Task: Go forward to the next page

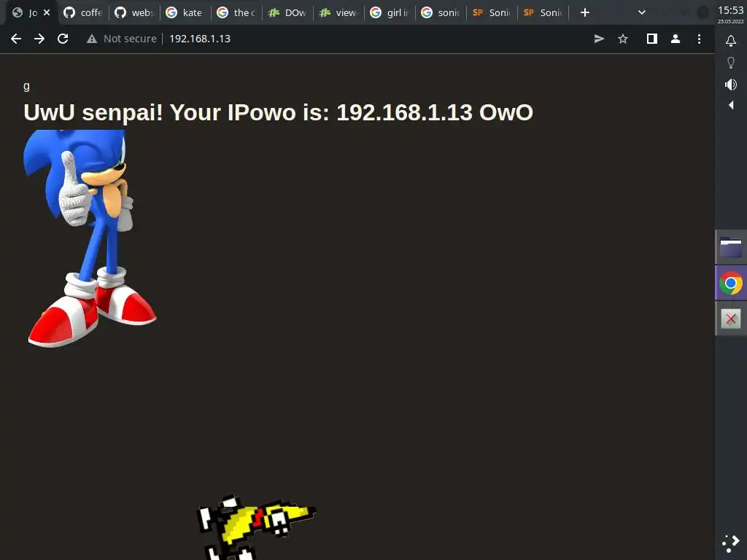Action: coord(39,39)
